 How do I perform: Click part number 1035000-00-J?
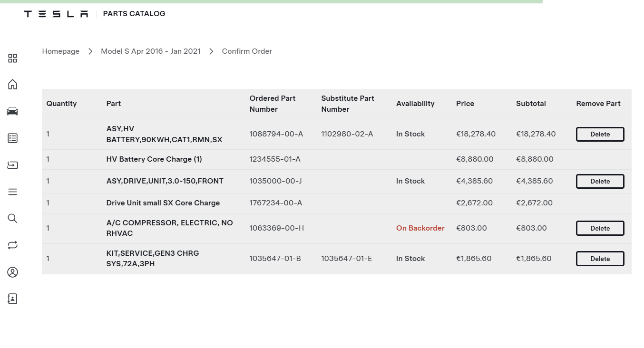[x=276, y=181]
